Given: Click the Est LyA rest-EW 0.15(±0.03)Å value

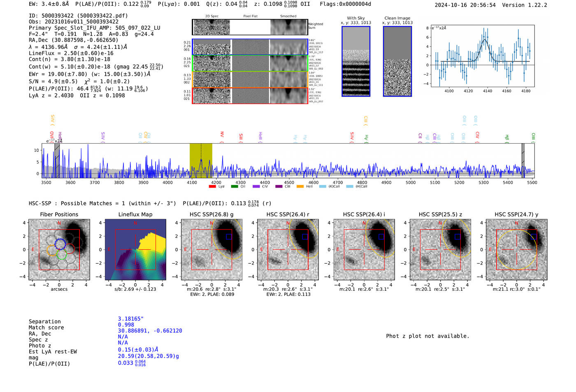Looking at the screenshot, I should point(138,350).
